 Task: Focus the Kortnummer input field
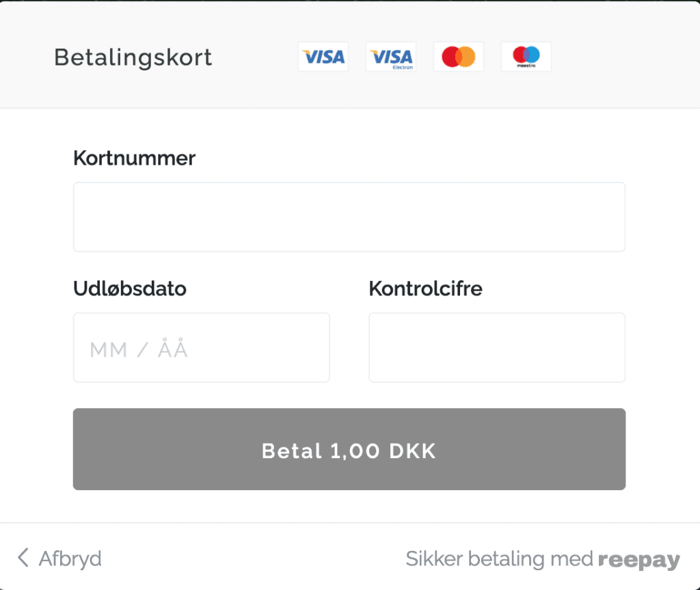tap(349, 217)
